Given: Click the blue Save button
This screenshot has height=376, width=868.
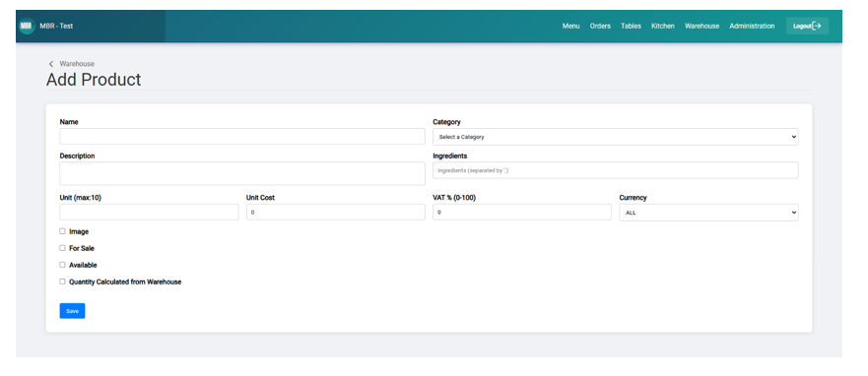Looking at the screenshot, I should (x=73, y=311).
